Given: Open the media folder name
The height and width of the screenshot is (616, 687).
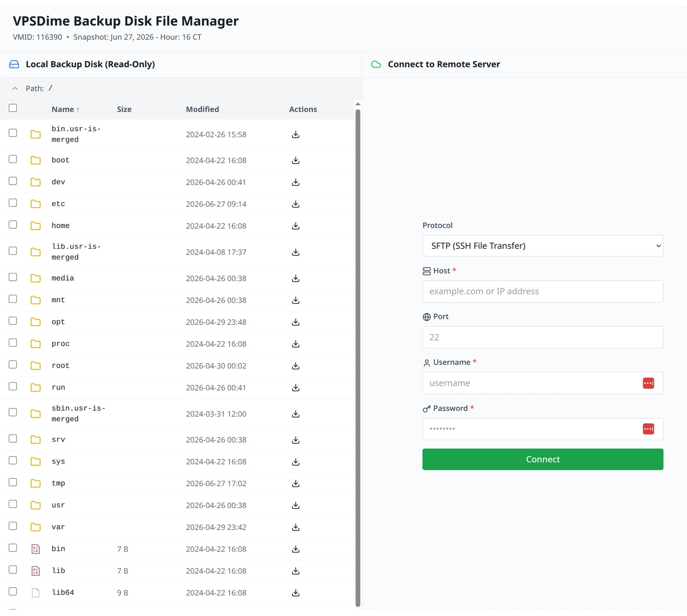Looking at the screenshot, I should pos(63,278).
